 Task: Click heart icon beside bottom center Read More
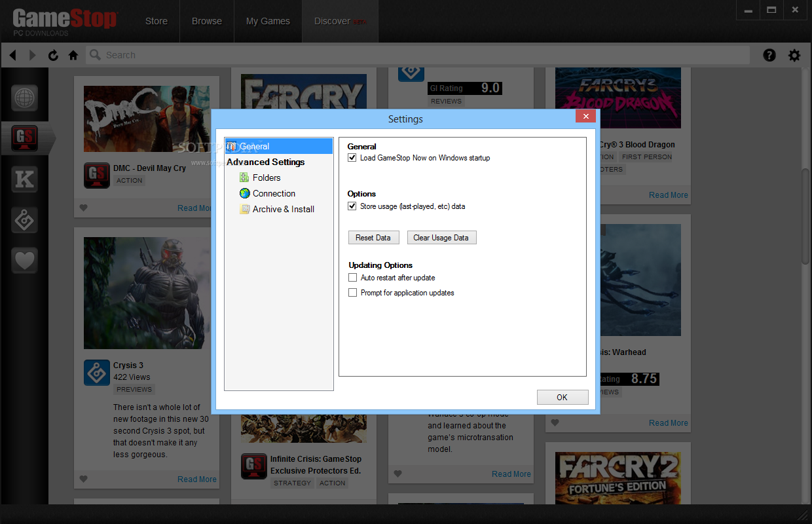coord(397,474)
